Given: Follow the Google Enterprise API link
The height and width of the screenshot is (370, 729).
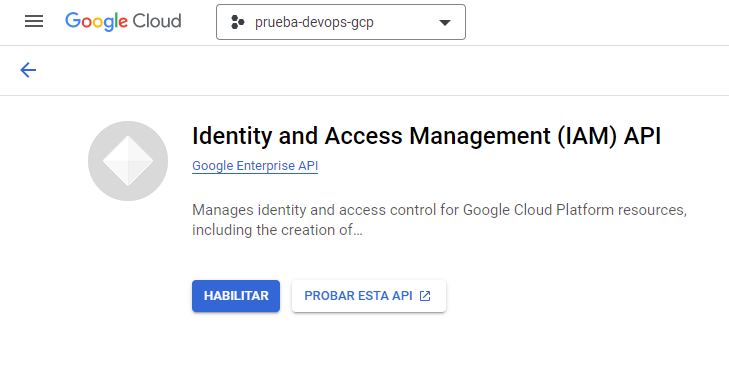Looking at the screenshot, I should [x=255, y=166].
